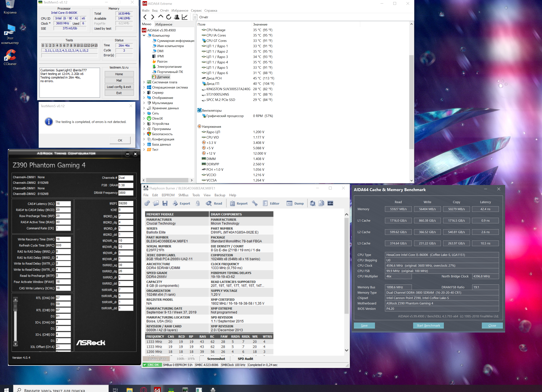
Task: Click the wrench icon in Thaiphoon Burner toolbar
Action: tap(255, 203)
